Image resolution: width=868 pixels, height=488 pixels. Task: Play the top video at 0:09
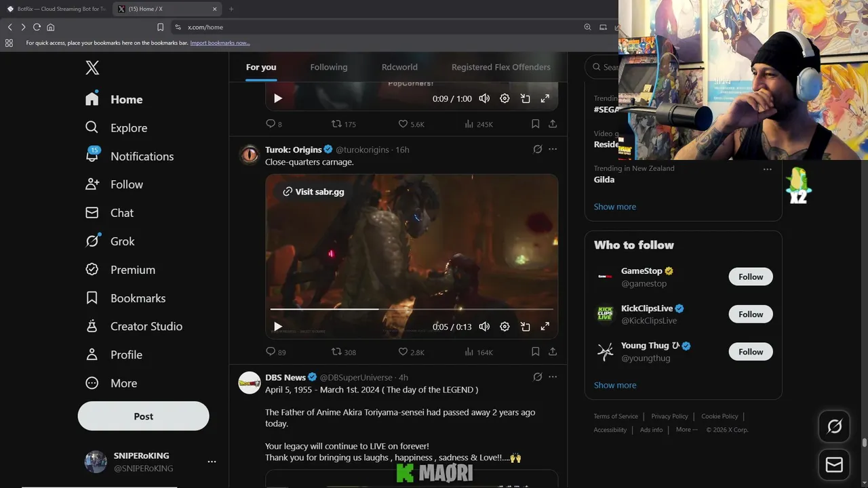[277, 98]
